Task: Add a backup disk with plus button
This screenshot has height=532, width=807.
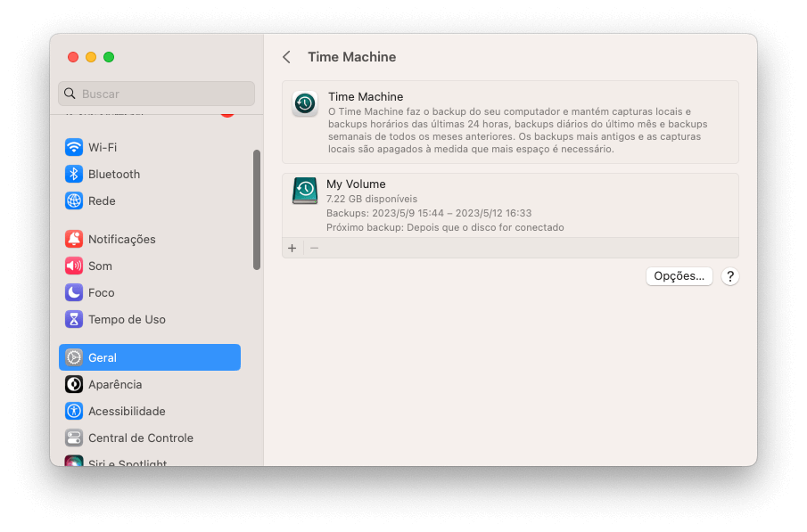Action: 292,248
